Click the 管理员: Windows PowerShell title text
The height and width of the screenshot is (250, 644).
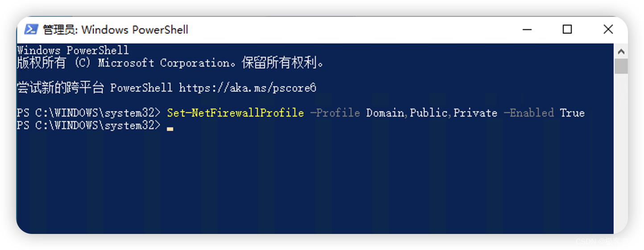[115, 30]
